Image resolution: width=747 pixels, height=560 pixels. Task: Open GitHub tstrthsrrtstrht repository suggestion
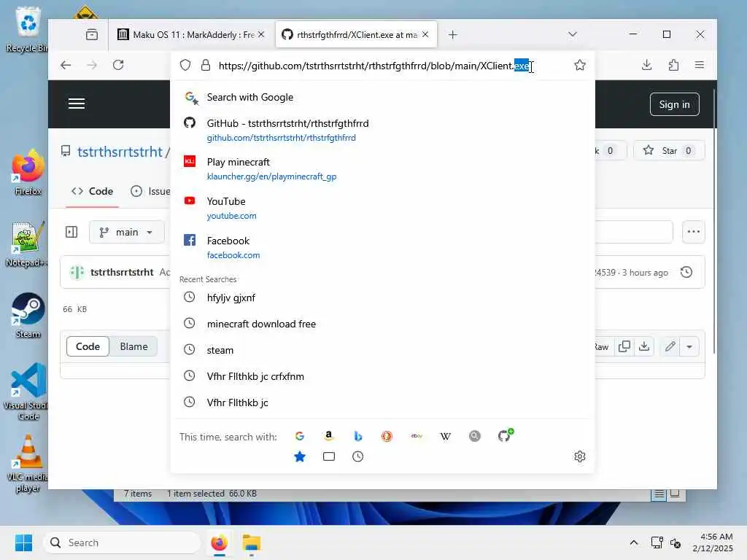382,130
